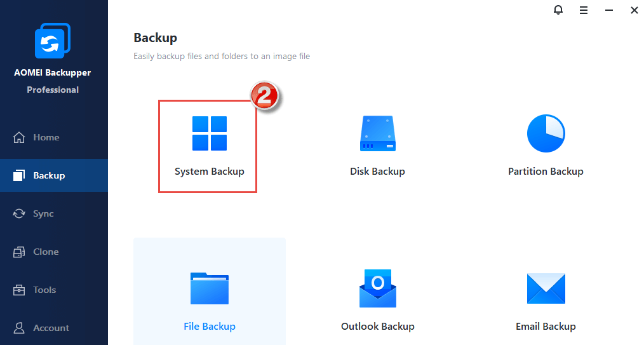Go to Home in the sidebar
This screenshot has height=345, width=644.
46,137
